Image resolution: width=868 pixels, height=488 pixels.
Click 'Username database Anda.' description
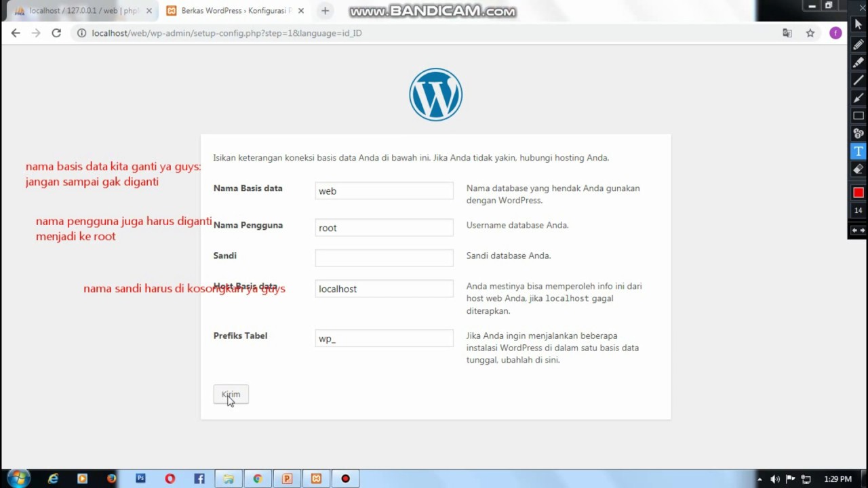(x=517, y=225)
